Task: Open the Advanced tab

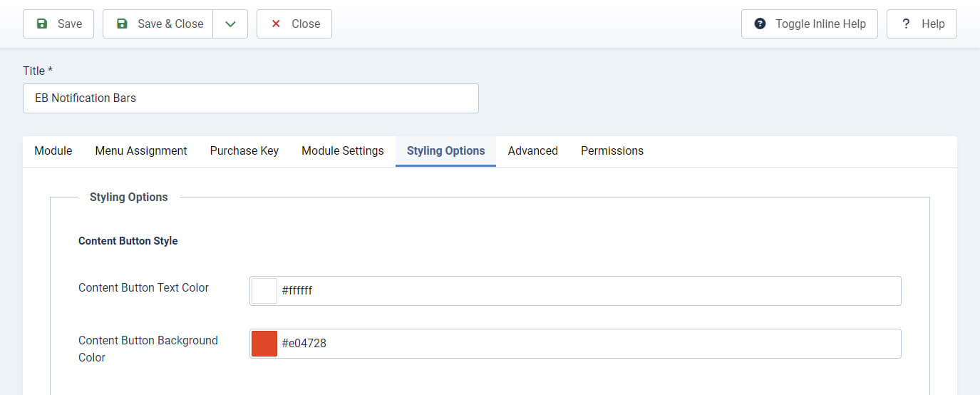Action: click(533, 150)
